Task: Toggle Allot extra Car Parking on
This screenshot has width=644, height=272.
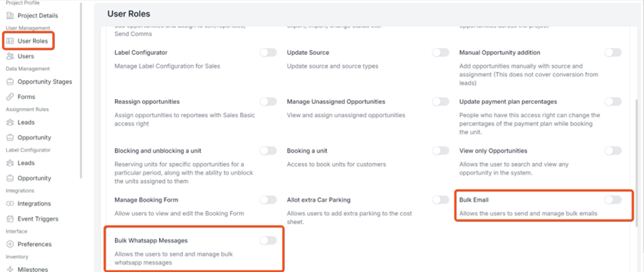Action: coord(441,200)
